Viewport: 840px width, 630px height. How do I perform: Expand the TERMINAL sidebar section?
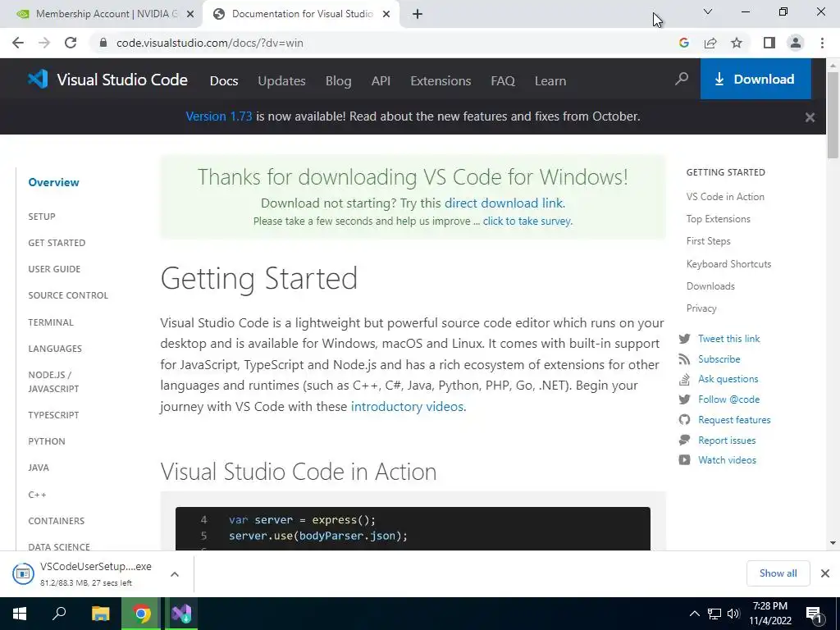click(51, 322)
